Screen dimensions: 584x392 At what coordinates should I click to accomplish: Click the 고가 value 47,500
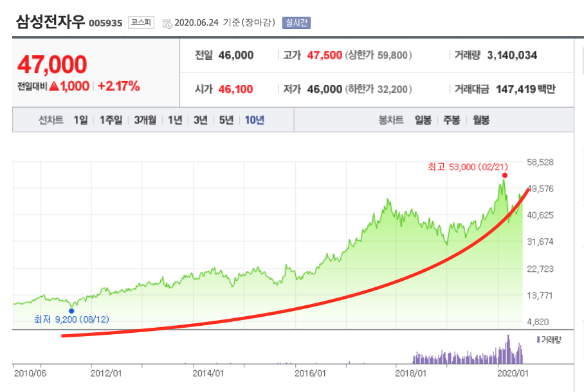(x=324, y=55)
